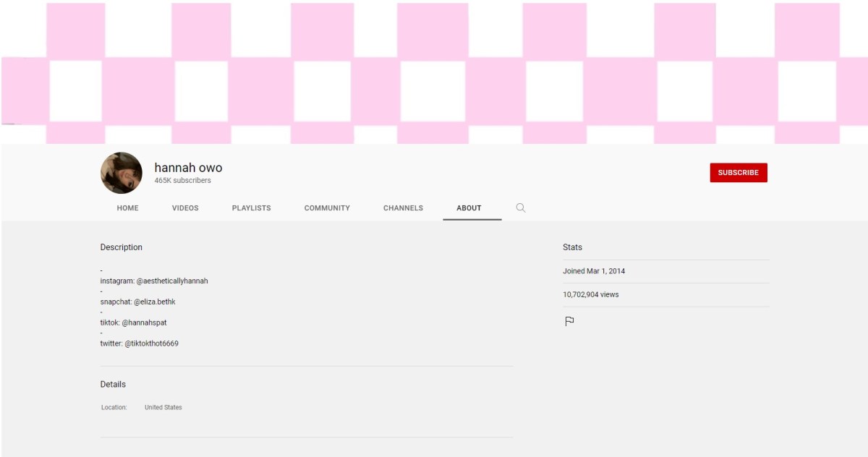868x457 pixels.
Task: Switch to the Videos tab
Action: point(185,208)
